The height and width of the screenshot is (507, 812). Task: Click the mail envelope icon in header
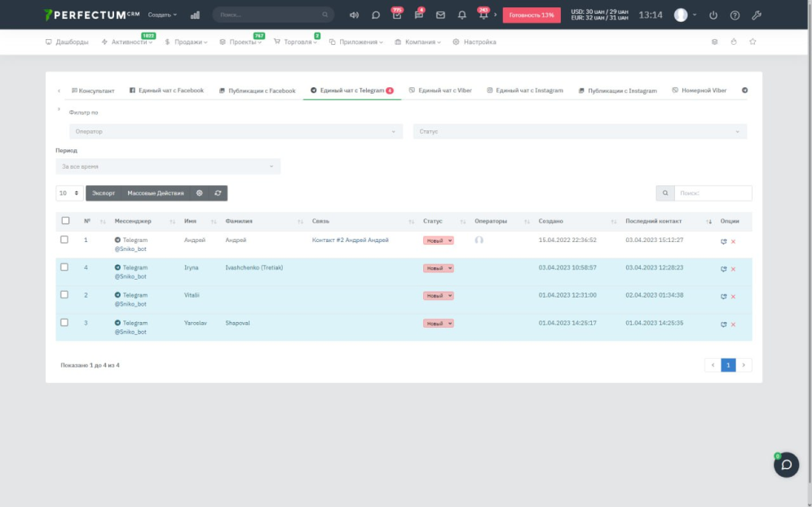[x=440, y=15]
